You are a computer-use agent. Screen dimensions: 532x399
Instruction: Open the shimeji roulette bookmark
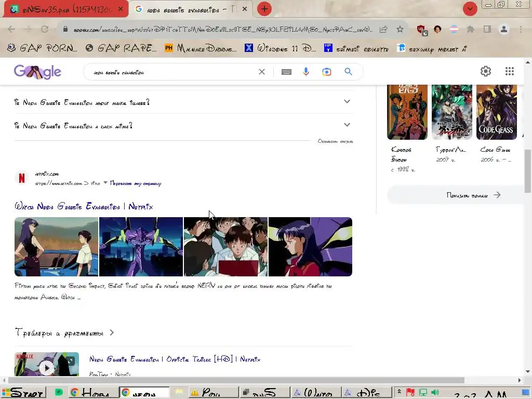pyautogui.click(x=356, y=48)
